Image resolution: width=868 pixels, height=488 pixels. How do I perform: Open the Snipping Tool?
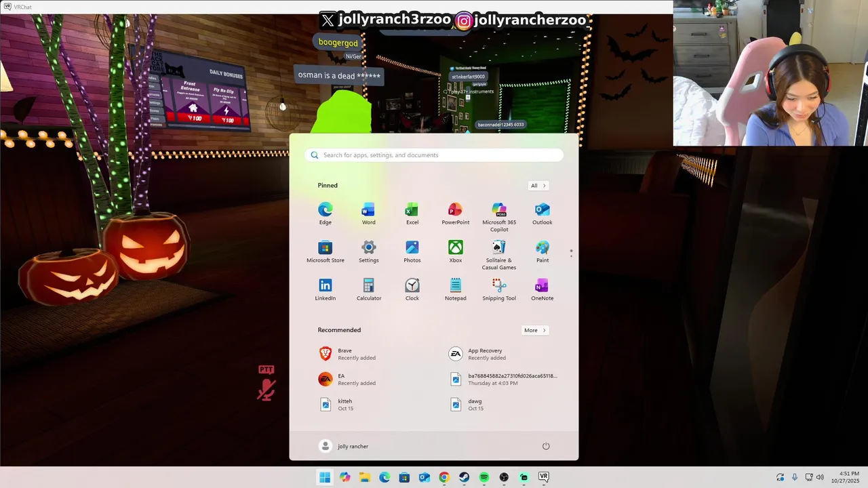pos(499,289)
